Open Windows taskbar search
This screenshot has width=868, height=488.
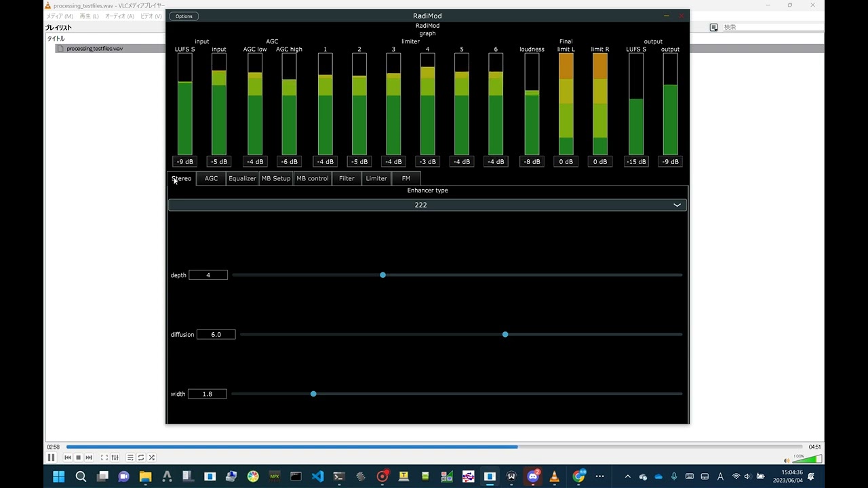pyautogui.click(x=81, y=476)
